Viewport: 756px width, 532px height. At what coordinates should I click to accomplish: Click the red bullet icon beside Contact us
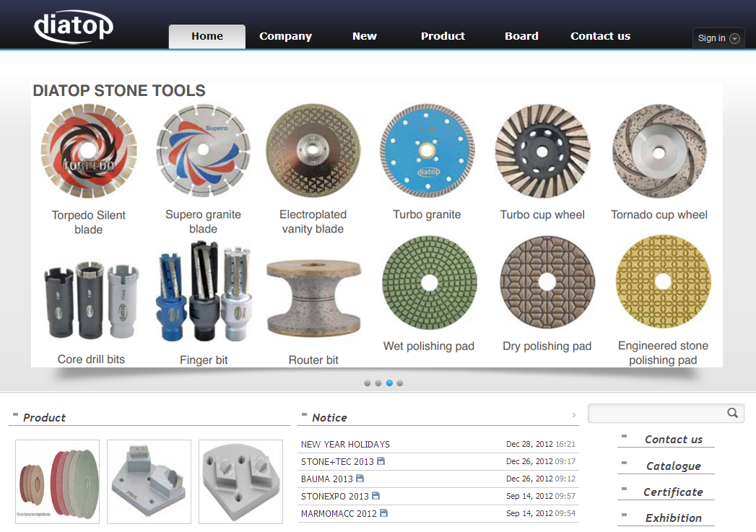625,436
